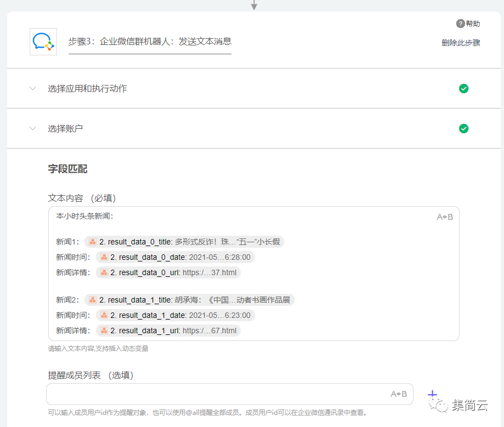The image size is (504, 427).
Task: Select the result_data_1_date variable tag
Action: click(175, 316)
